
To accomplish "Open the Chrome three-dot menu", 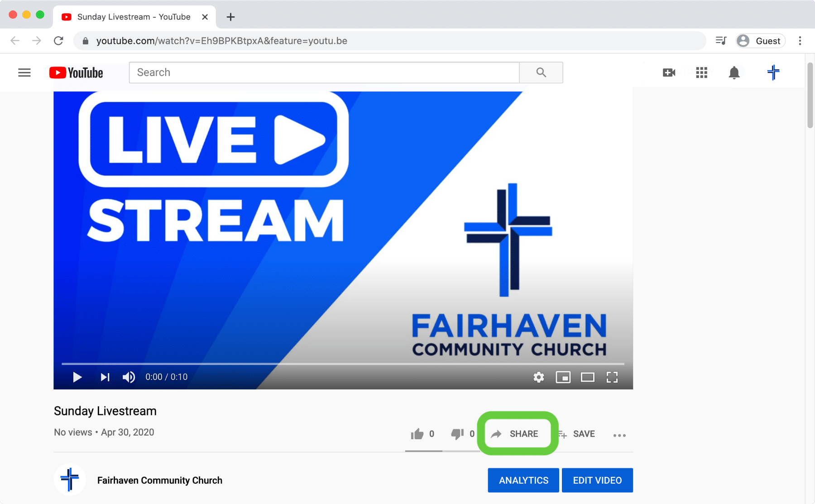I will click(x=800, y=41).
